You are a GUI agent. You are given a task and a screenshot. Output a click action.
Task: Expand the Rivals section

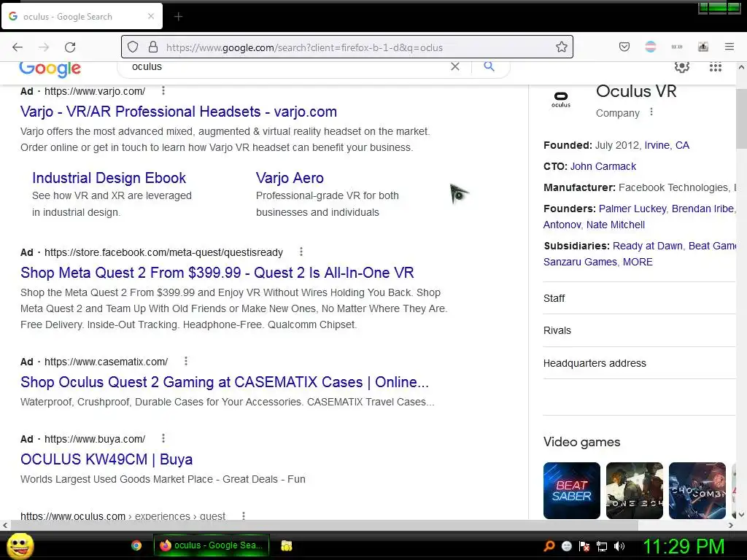pyautogui.click(x=639, y=330)
